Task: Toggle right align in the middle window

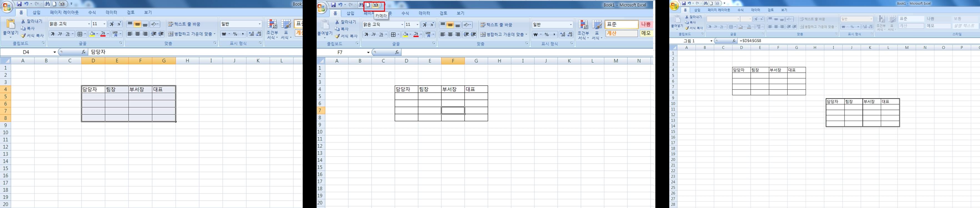Action: [458, 35]
